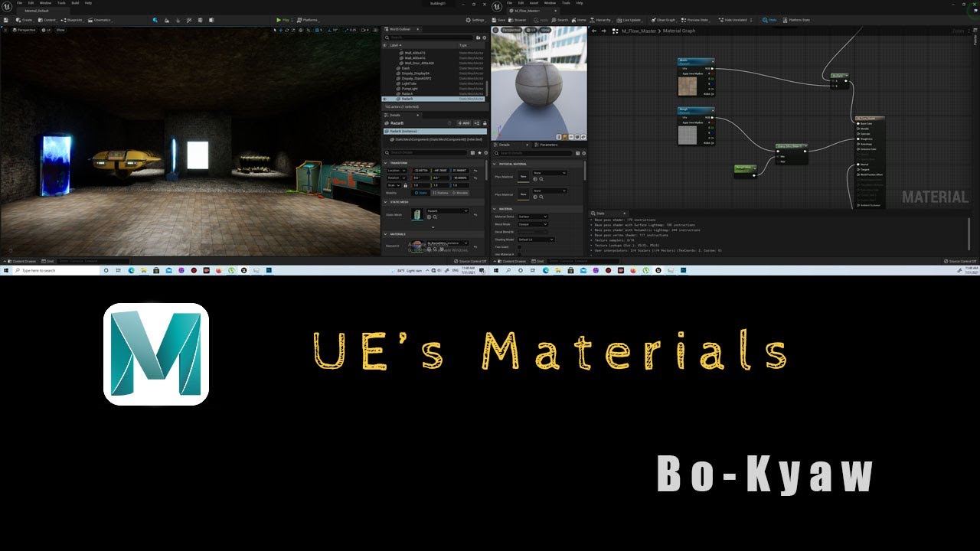The width and height of the screenshot is (980, 551).
Task: Open the Create menu in level editor toolbar
Action: pyautogui.click(x=24, y=20)
